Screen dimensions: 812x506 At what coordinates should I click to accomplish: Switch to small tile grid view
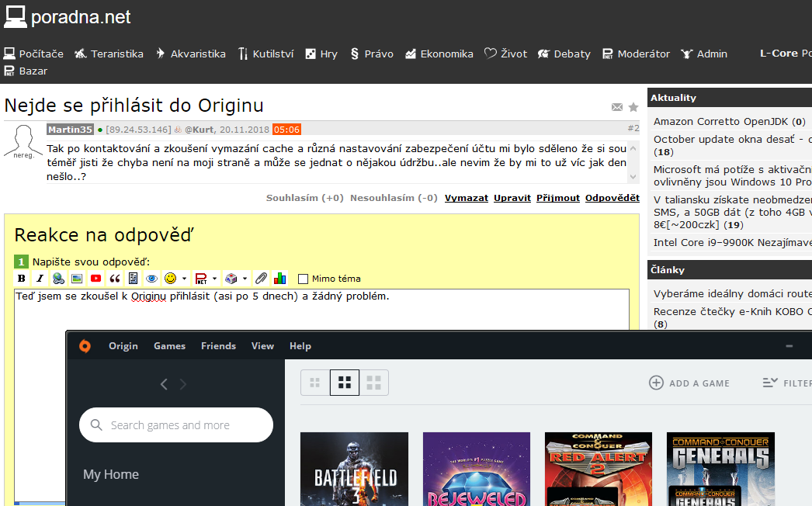pos(315,383)
